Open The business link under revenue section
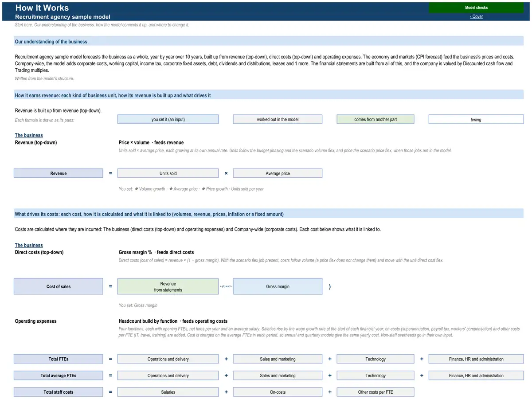532x399 pixels. [x=29, y=135]
